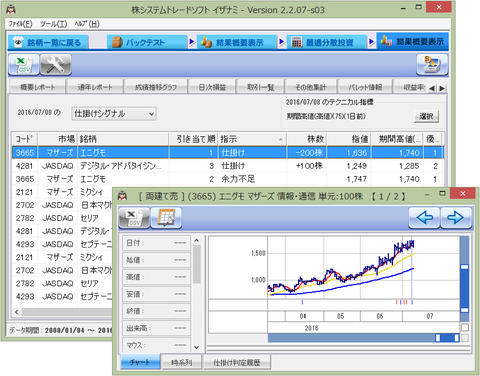Switch to the 概要レポート tab
This screenshot has width=480, height=376.
click(37, 87)
